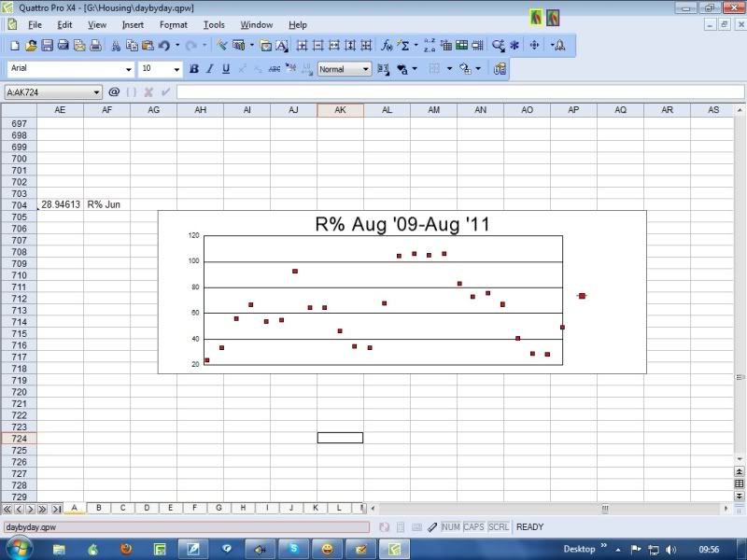Click the Paste clipboard icon
Viewport: 747px width, 560px height.
point(148,45)
